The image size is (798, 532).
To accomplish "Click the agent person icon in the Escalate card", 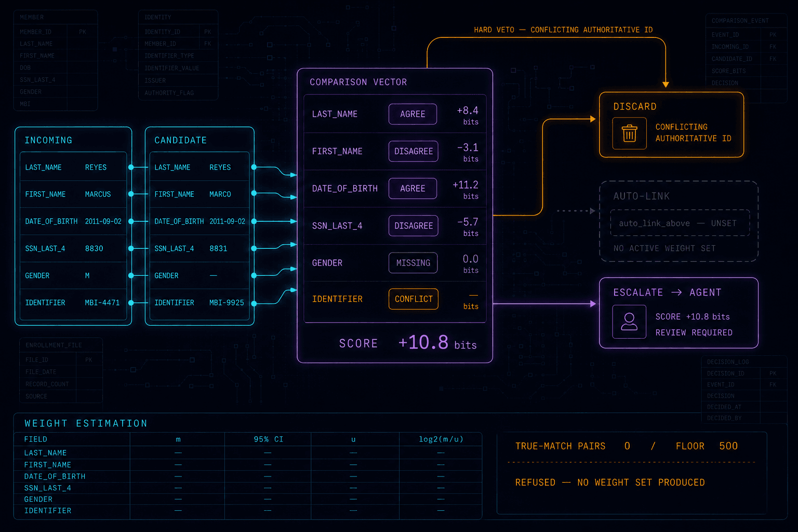I will 629,322.
